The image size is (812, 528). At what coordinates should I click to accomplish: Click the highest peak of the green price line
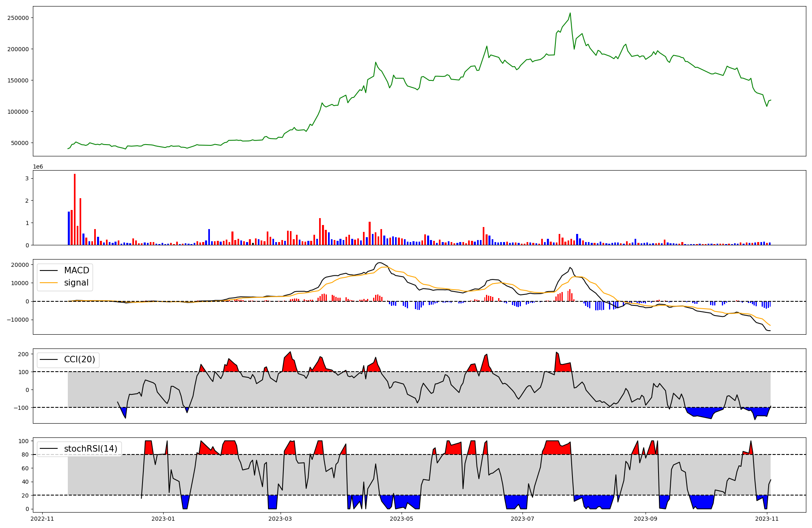(570, 13)
